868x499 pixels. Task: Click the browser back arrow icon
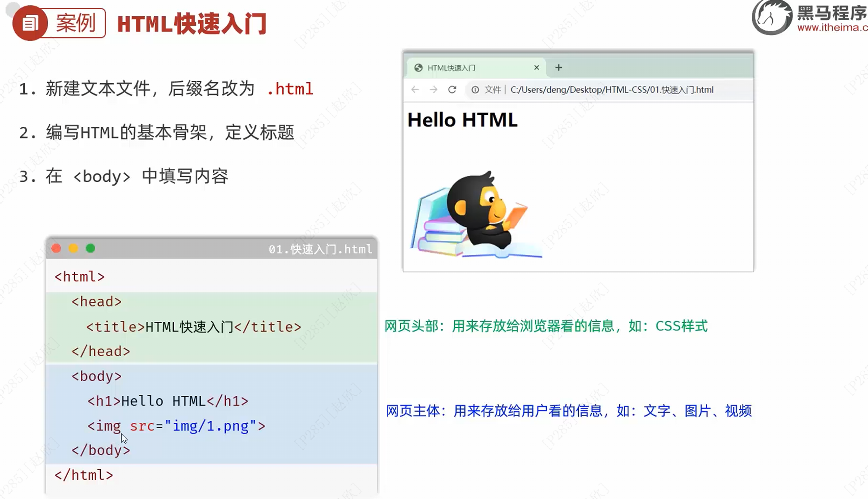tap(415, 90)
